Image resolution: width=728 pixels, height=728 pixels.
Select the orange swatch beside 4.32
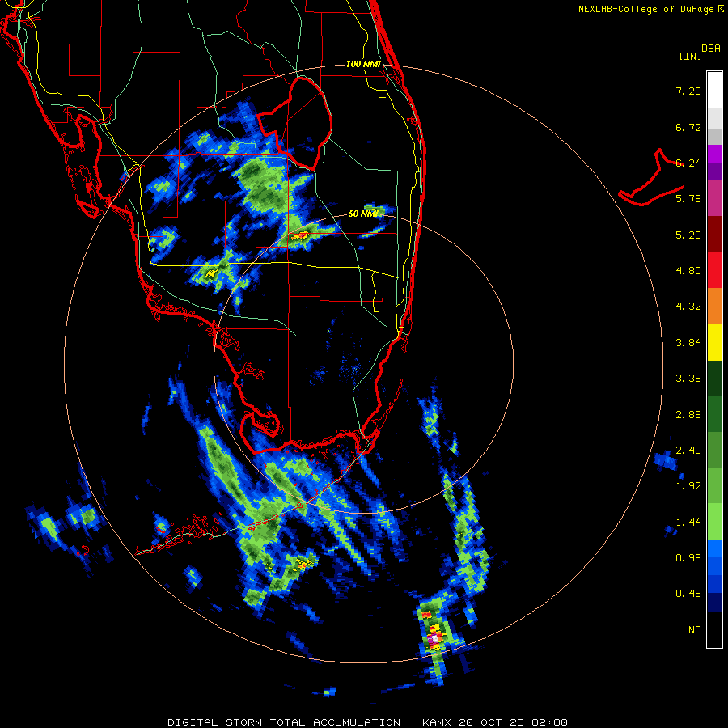[714, 306]
